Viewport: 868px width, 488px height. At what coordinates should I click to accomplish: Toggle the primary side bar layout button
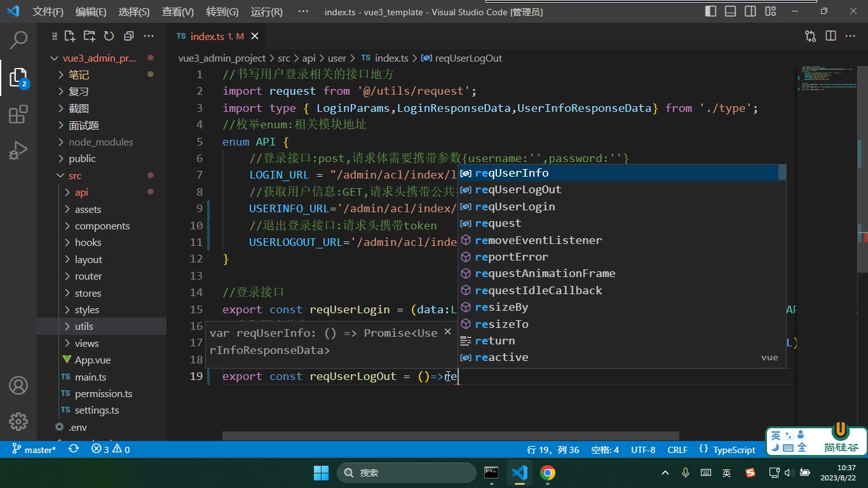711,11
